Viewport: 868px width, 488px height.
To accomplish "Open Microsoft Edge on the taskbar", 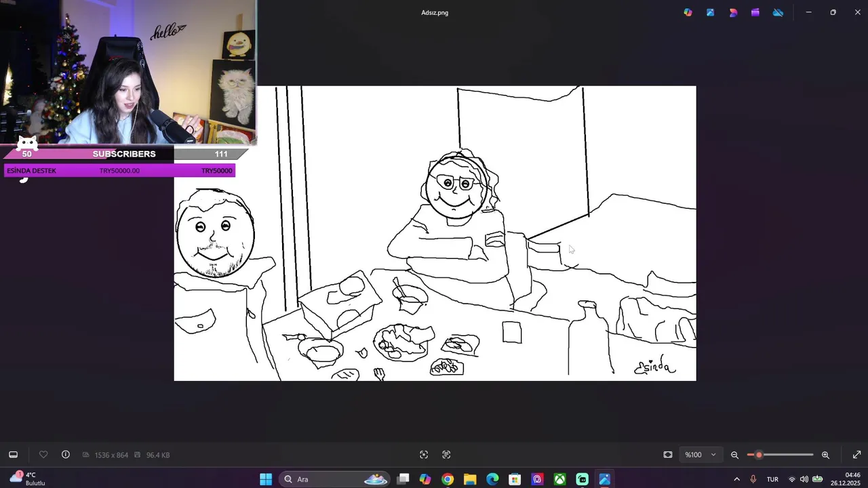I will coord(492,479).
